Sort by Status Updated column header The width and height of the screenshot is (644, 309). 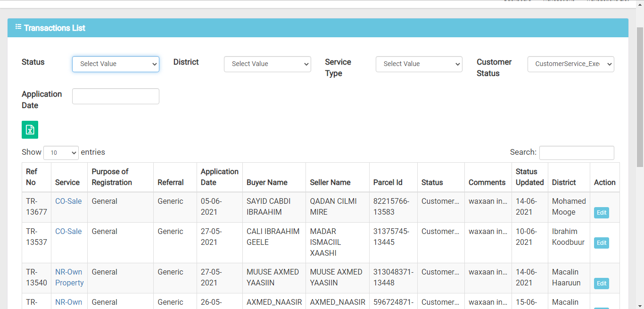530,177
